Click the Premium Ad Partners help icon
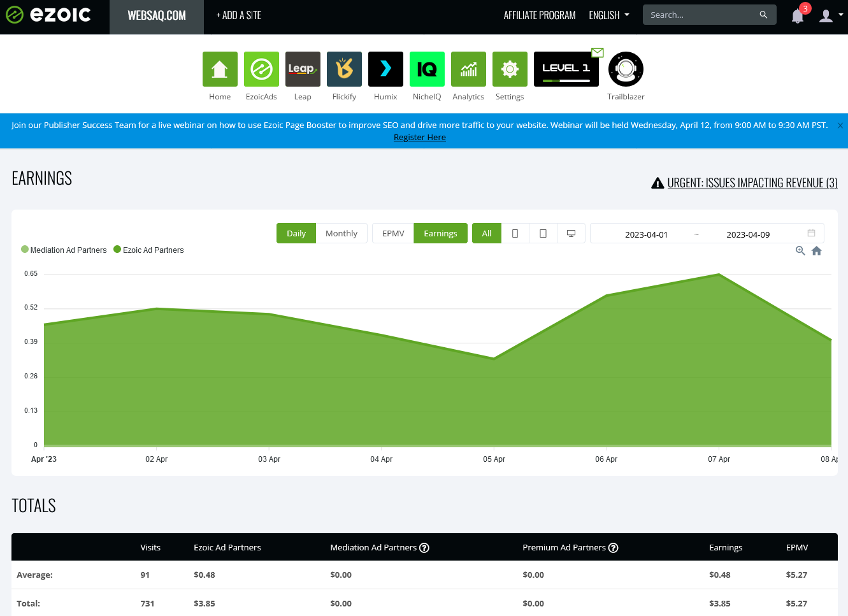The image size is (848, 616). (x=614, y=548)
